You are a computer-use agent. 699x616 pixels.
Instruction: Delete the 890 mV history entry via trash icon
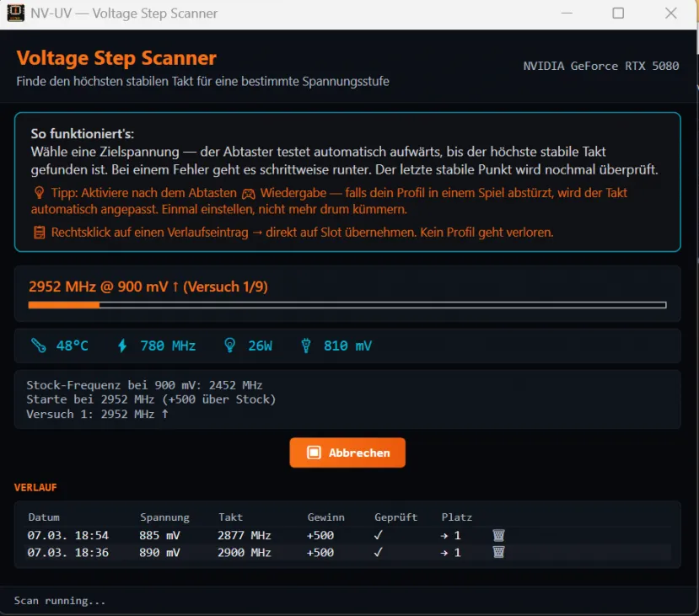pos(498,553)
